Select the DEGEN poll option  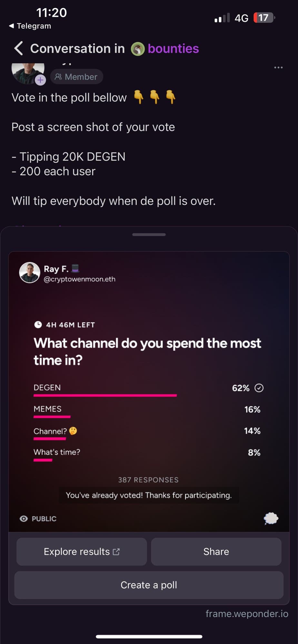click(x=149, y=389)
